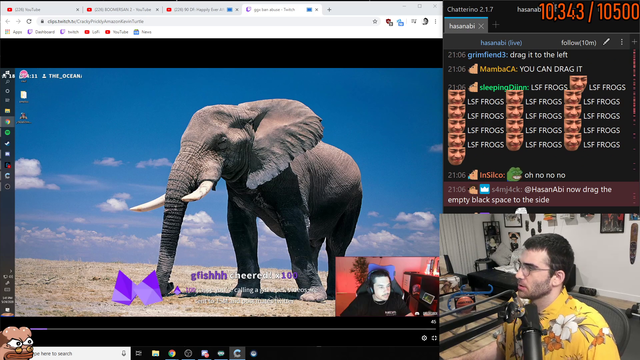Open the Chatterino split three-dot menu
Image resolution: width=640 pixels, height=360 pixels.
tap(622, 42)
